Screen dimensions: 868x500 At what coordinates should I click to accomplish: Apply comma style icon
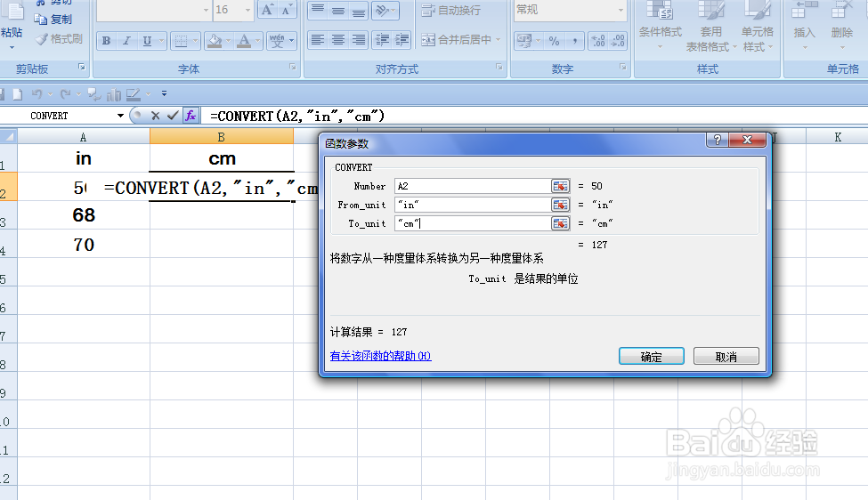pyautogui.click(x=574, y=41)
